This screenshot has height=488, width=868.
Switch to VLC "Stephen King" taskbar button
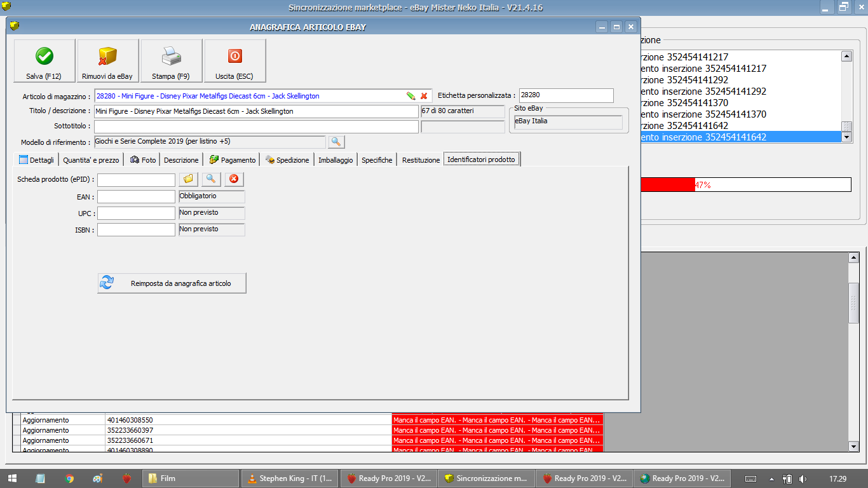(x=290, y=478)
